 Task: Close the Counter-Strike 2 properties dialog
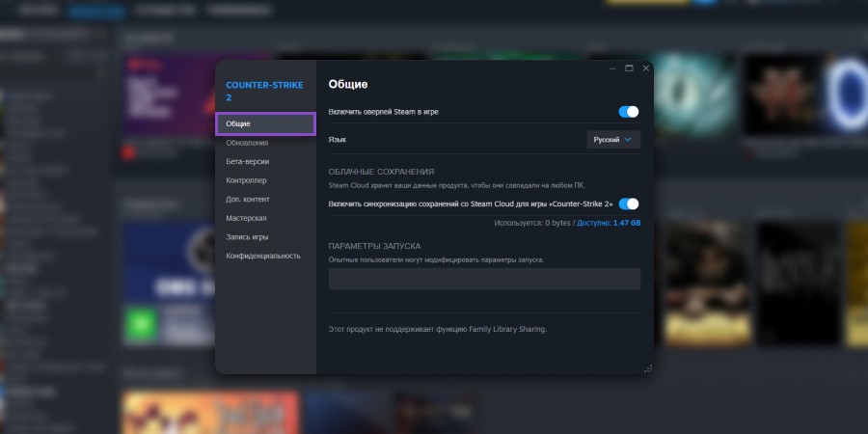pyautogui.click(x=645, y=68)
